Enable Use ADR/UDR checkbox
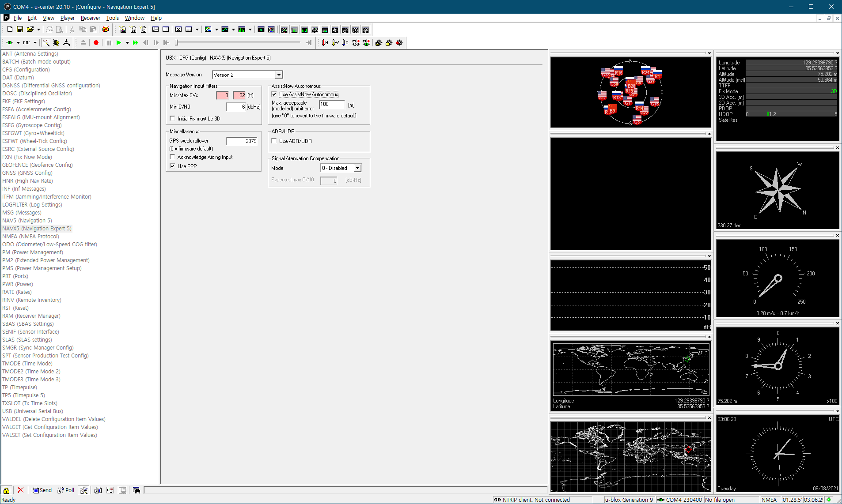This screenshot has height=504, width=842. coord(274,141)
